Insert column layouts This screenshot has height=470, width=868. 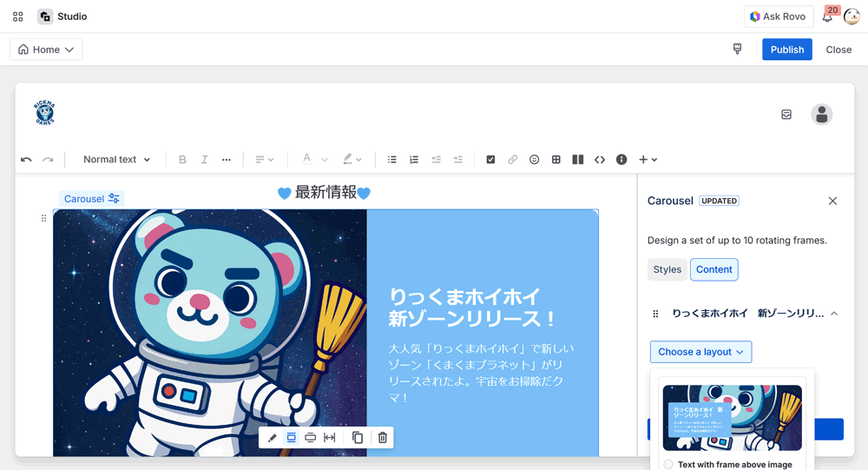[x=578, y=160]
